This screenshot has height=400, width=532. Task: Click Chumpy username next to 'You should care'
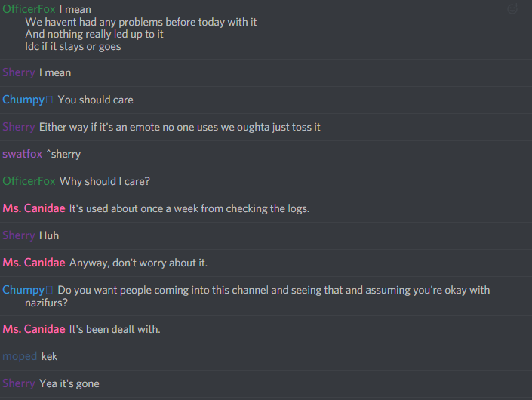tap(23, 100)
